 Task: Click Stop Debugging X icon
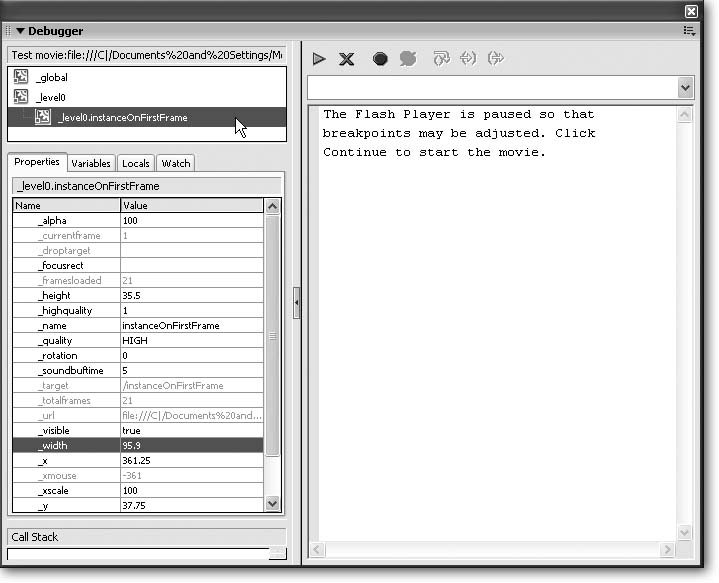pos(346,59)
